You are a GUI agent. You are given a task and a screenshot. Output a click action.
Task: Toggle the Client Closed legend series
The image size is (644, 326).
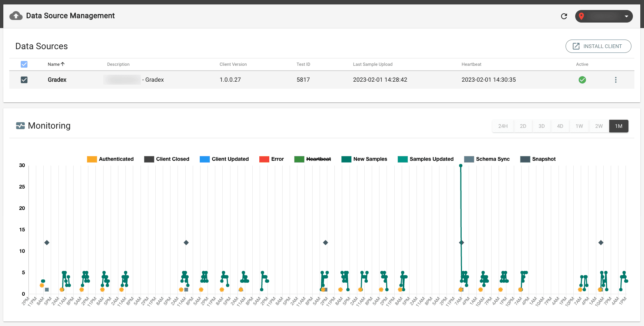(x=167, y=159)
